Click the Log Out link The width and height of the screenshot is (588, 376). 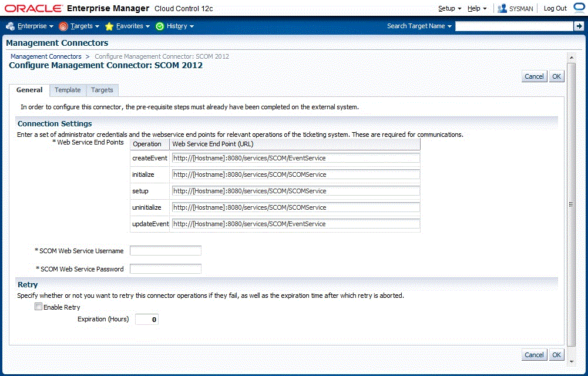(x=554, y=8)
